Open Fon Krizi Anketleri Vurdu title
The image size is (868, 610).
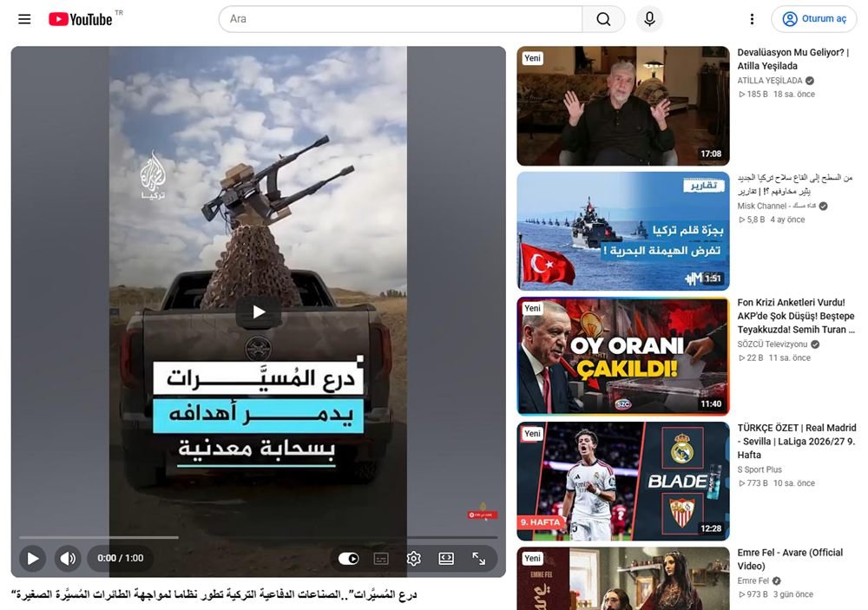pos(796,316)
